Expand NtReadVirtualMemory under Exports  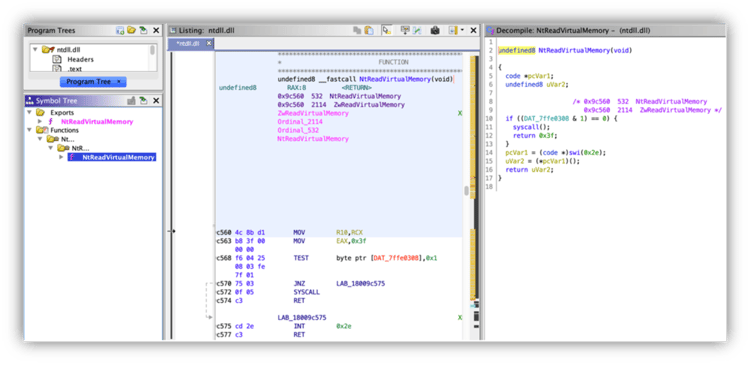(40, 122)
